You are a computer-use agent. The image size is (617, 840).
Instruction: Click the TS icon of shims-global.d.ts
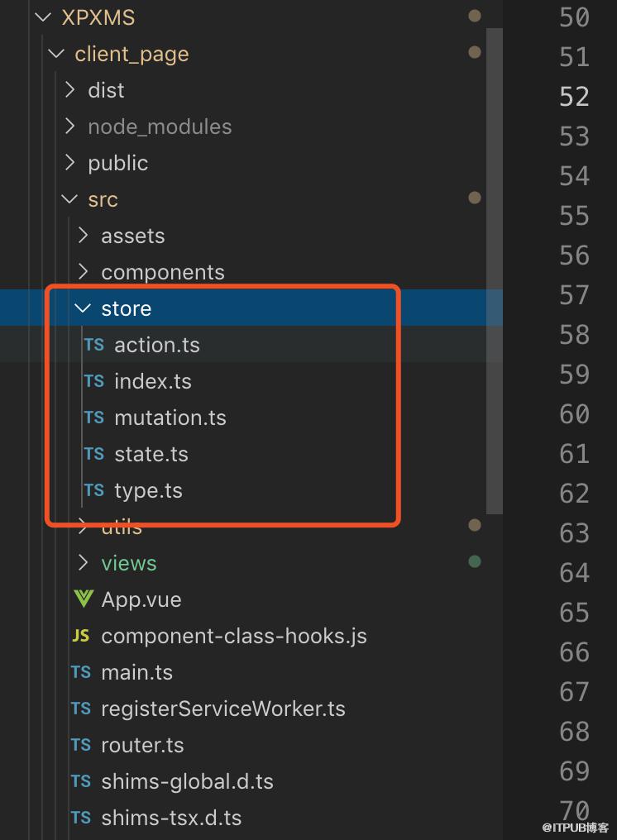pos(81,781)
